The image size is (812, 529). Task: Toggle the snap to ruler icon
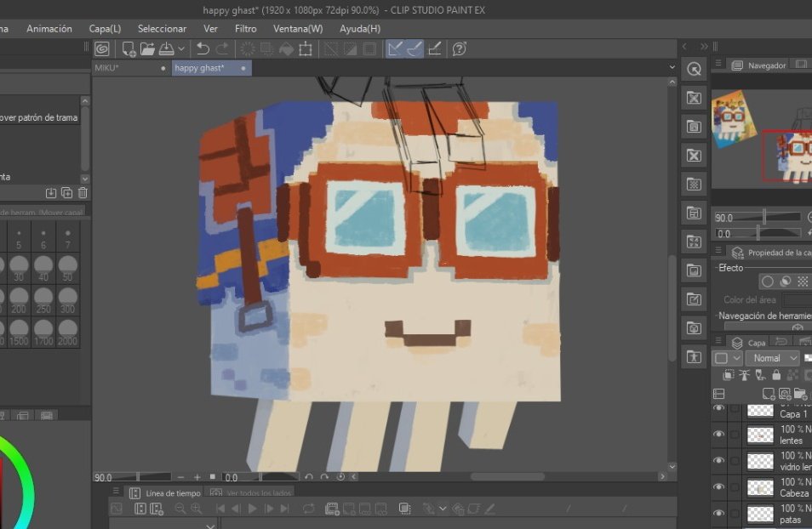[x=395, y=49]
